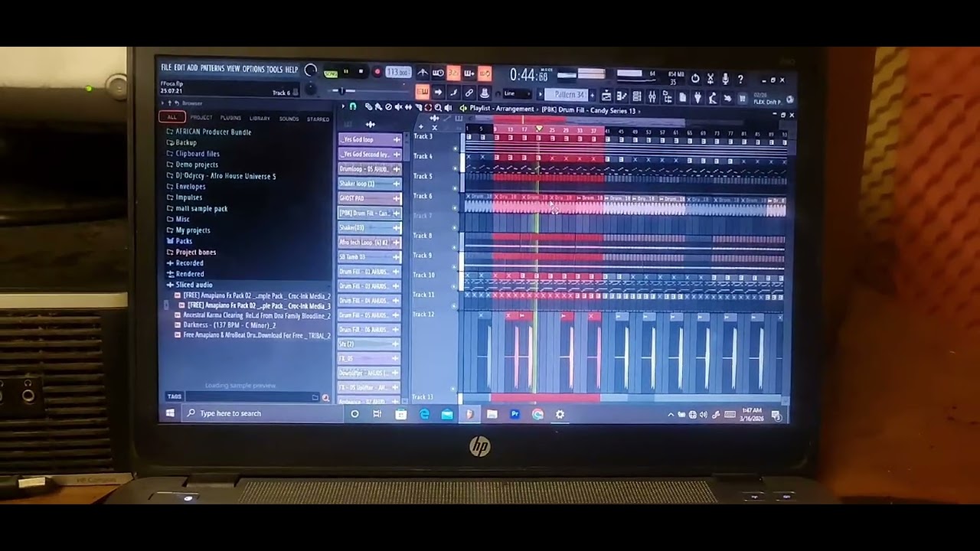Expand the Backup folder

click(x=181, y=142)
